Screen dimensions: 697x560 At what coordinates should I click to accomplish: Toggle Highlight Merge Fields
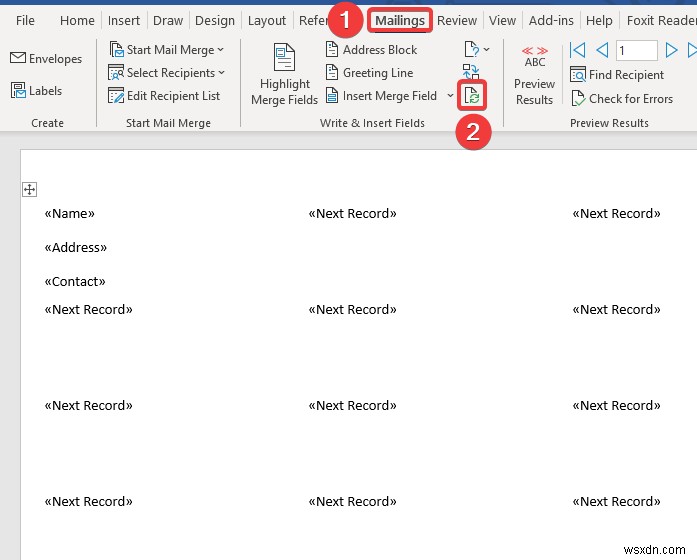[284, 75]
